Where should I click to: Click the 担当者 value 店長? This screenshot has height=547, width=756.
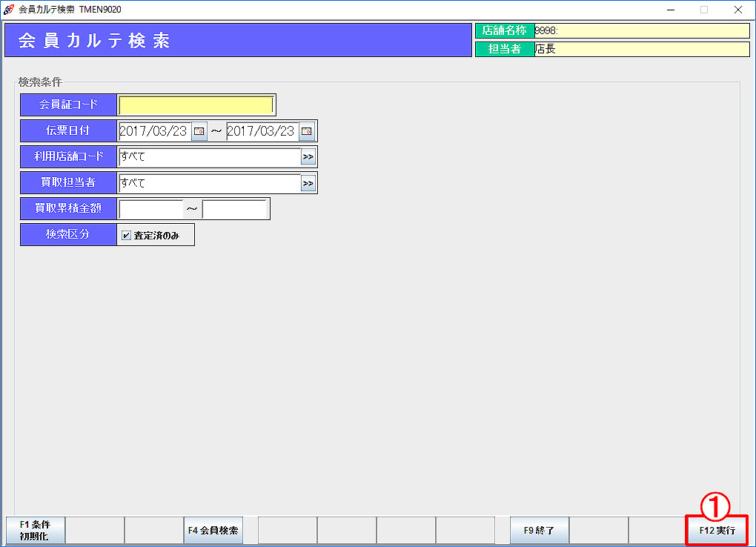642,49
